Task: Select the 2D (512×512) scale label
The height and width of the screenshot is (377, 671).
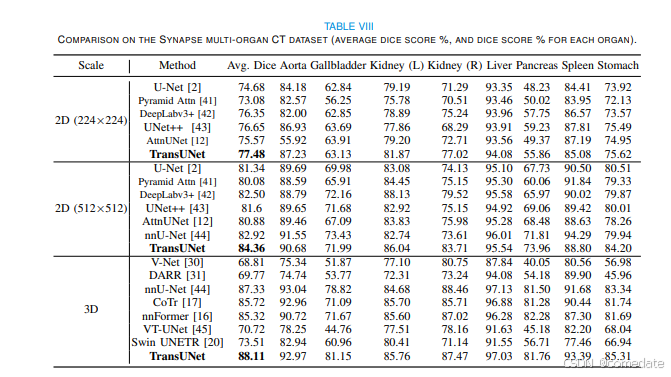Action: [x=91, y=208]
